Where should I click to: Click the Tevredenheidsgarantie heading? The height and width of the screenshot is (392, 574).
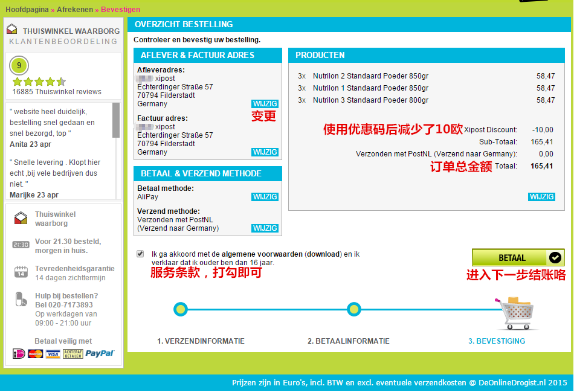tap(75, 269)
